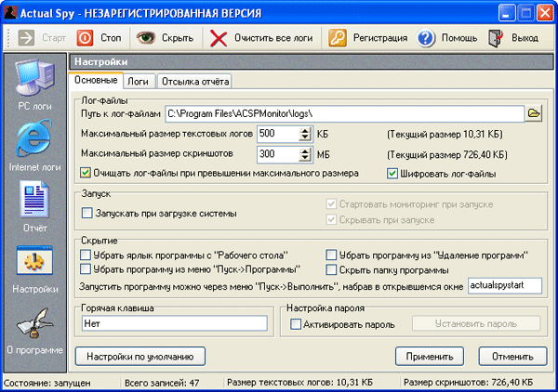Browse for log folder with folder icon
The image size is (558, 392).
[534, 113]
